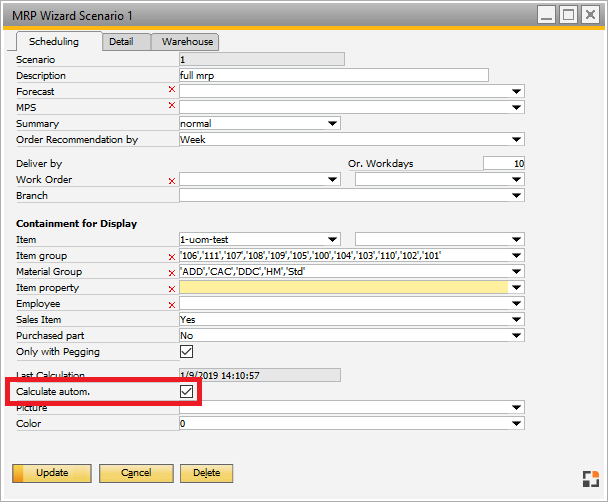Open the Color dropdown showing 0
The width and height of the screenshot is (608, 502).
[x=516, y=424]
